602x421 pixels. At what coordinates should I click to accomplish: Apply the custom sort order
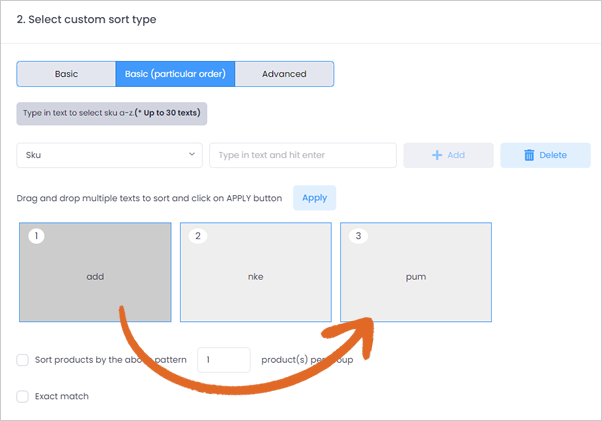pos(314,198)
